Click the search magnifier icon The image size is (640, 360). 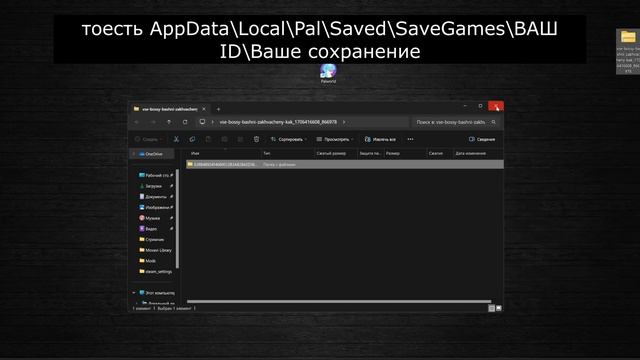pos(493,122)
